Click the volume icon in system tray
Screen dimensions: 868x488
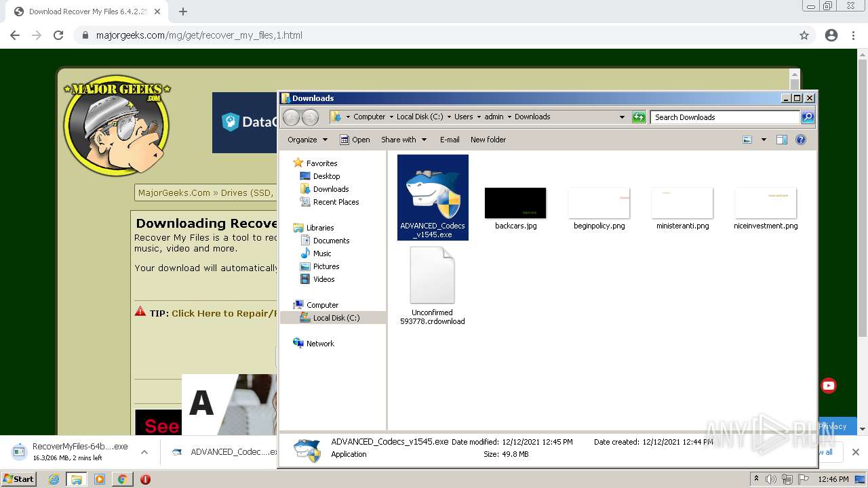coord(771,479)
